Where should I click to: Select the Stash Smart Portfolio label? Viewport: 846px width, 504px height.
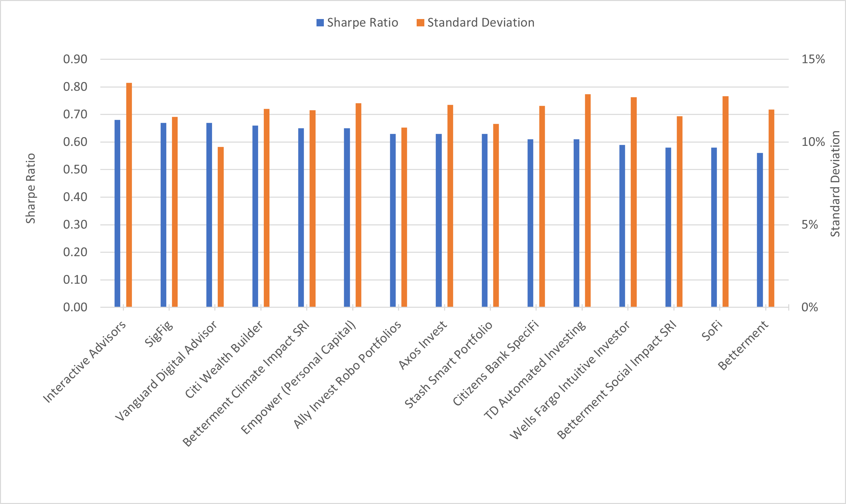(x=448, y=364)
